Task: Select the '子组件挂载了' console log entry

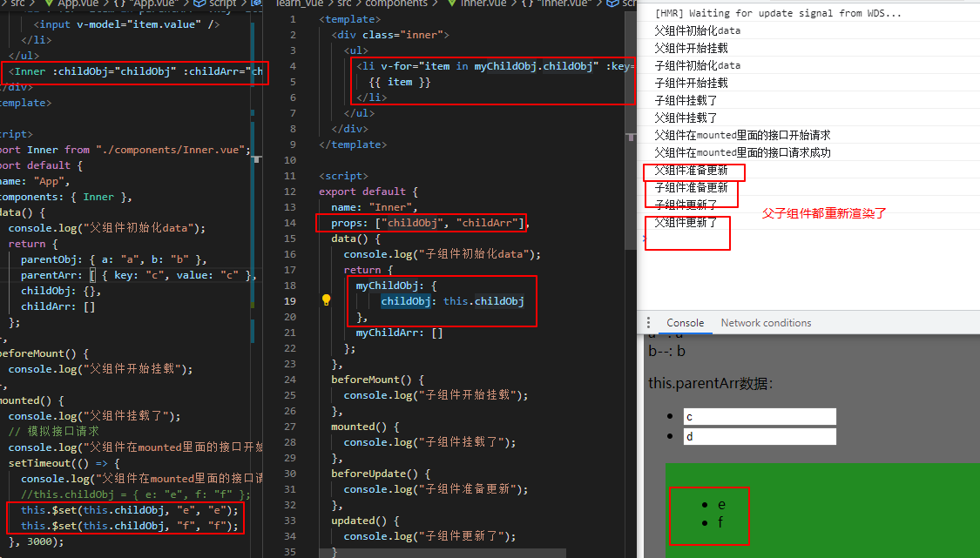Action: [x=686, y=101]
